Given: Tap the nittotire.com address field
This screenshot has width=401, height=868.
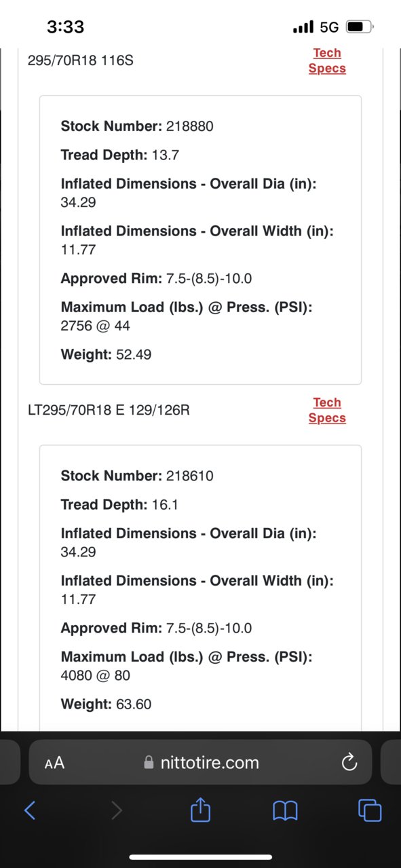Looking at the screenshot, I should [x=200, y=763].
